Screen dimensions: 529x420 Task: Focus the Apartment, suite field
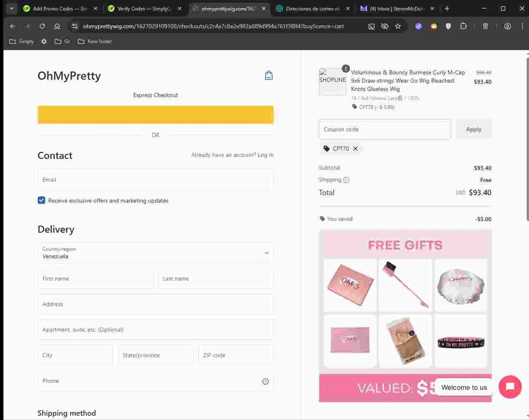[x=156, y=330]
